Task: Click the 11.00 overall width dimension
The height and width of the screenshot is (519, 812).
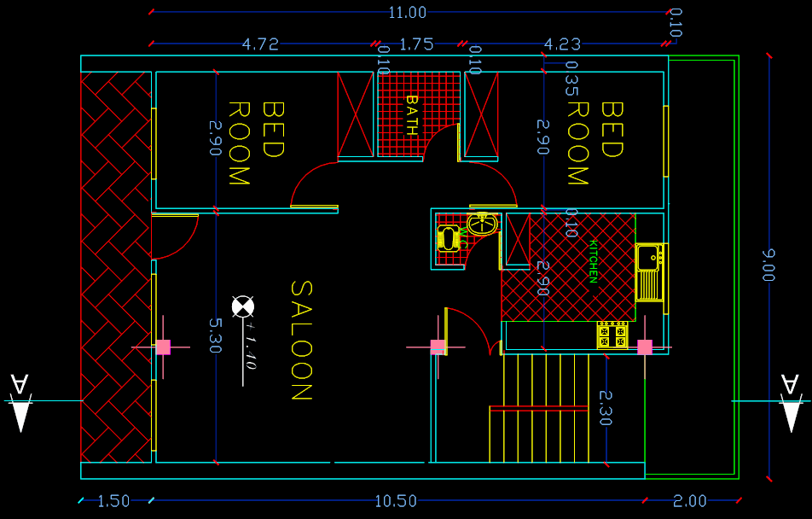Action: (407, 13)
